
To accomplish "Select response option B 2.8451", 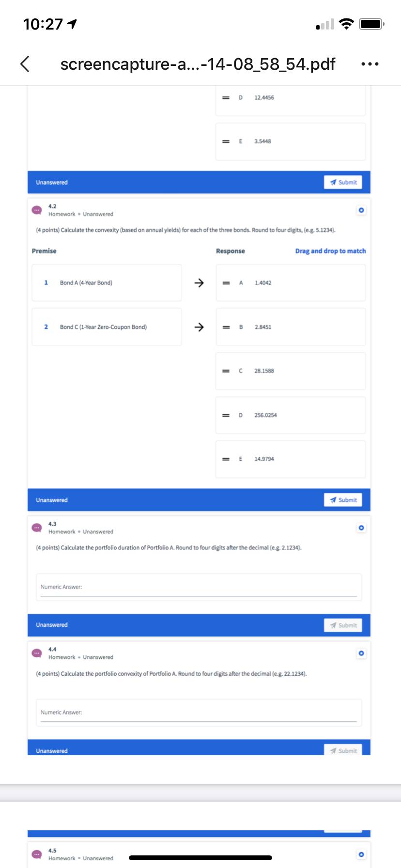I will pos(291,327).
